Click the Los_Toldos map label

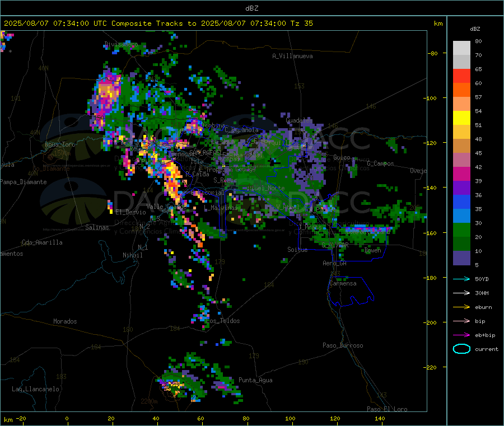(223, 321)
